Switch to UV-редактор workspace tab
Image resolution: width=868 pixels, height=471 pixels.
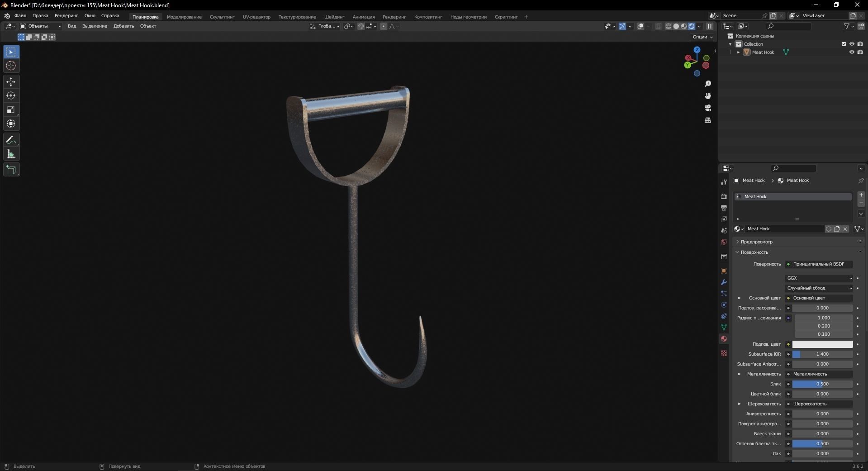256,17
